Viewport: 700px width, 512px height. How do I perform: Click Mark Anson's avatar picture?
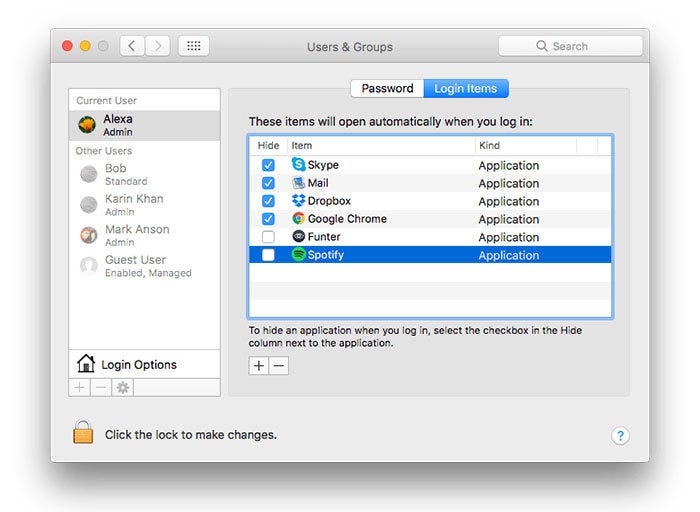tap(88, 235)
